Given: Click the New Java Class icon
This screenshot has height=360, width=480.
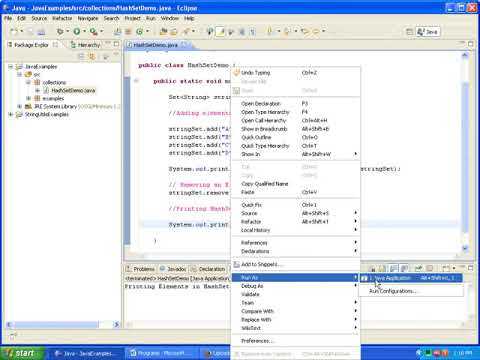Looking at the screenshot, I should [139, 32].
